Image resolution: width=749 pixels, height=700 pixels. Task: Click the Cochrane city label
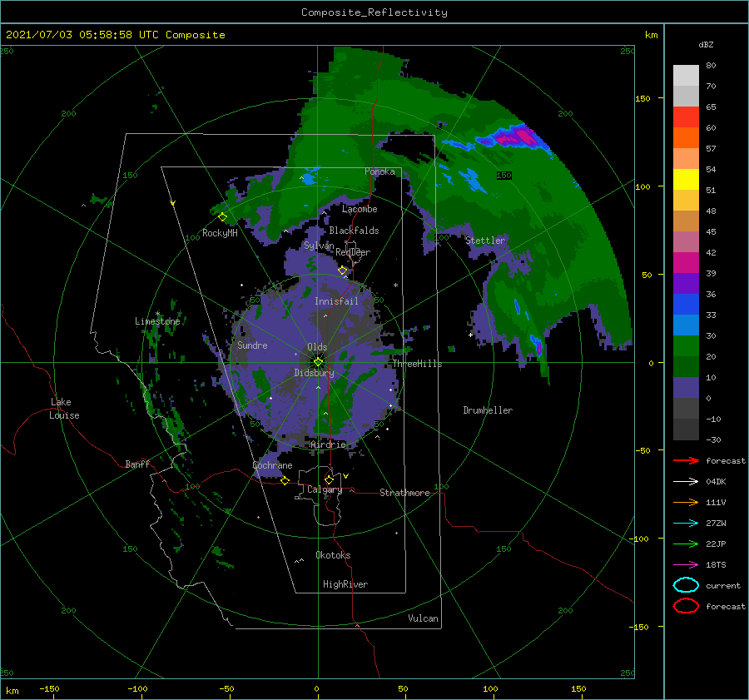click(x=272, y=465)
